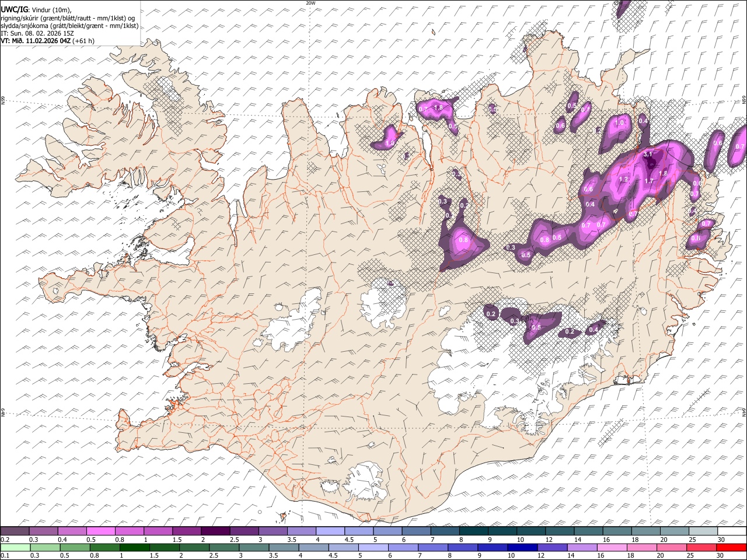Select the snow legend swatch between 8 and 9

pos(473,531)
